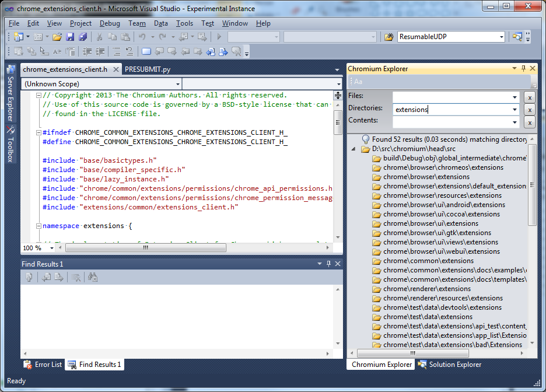546x392 pixels.
Task: Switch to the Error List tab
Action: click(43, 365)
